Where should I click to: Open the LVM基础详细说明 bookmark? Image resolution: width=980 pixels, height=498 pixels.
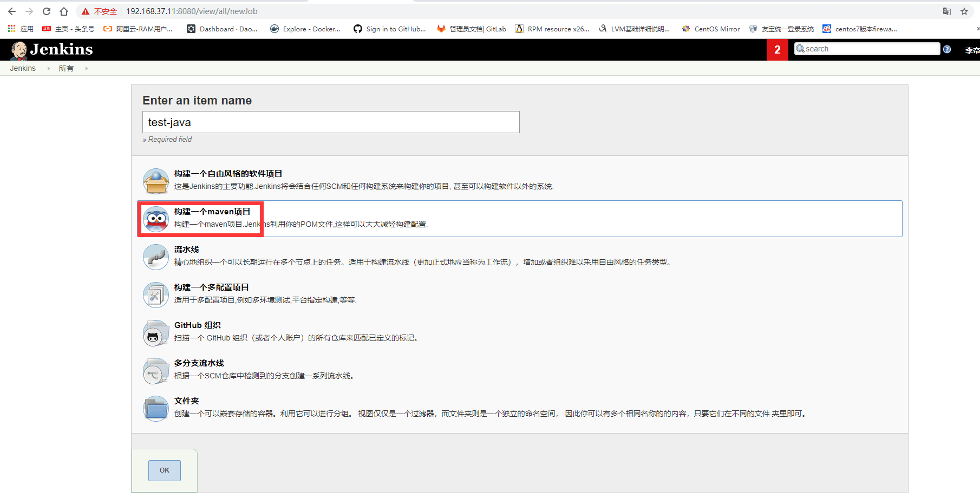pyautogui.click(x=634, y=29)
